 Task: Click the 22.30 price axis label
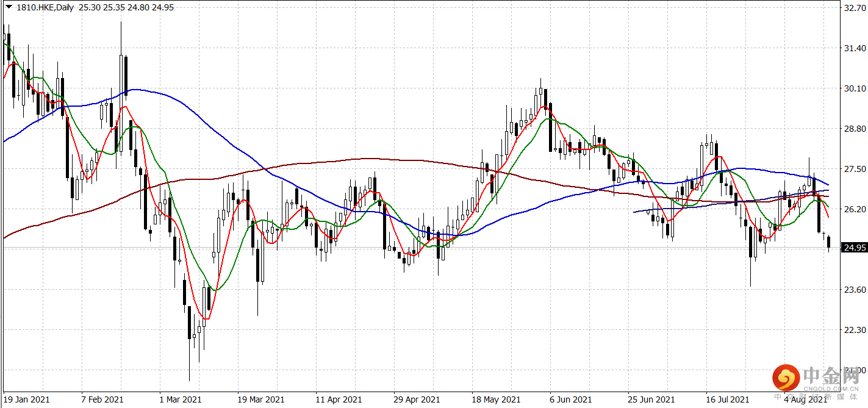(854, 330)
